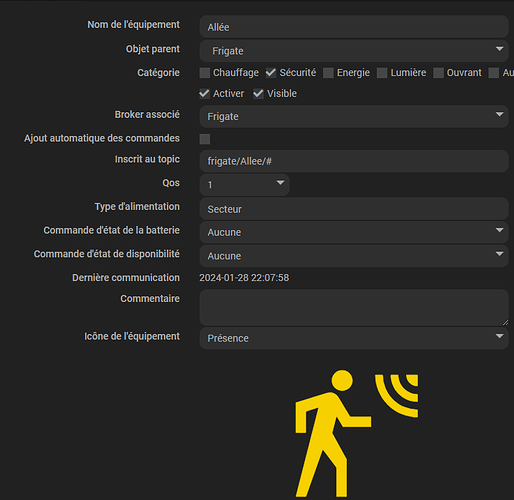The height and width of the screenshot is (500, 514).
Task: Uncheck the Sécurité category checkbox
Action: (x=271, y=73)
